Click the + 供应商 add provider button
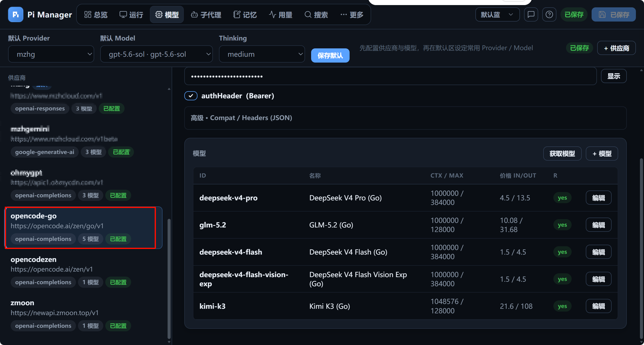Image resolution: width=644 pixels, height=345 pixels. tap(616, 48)
